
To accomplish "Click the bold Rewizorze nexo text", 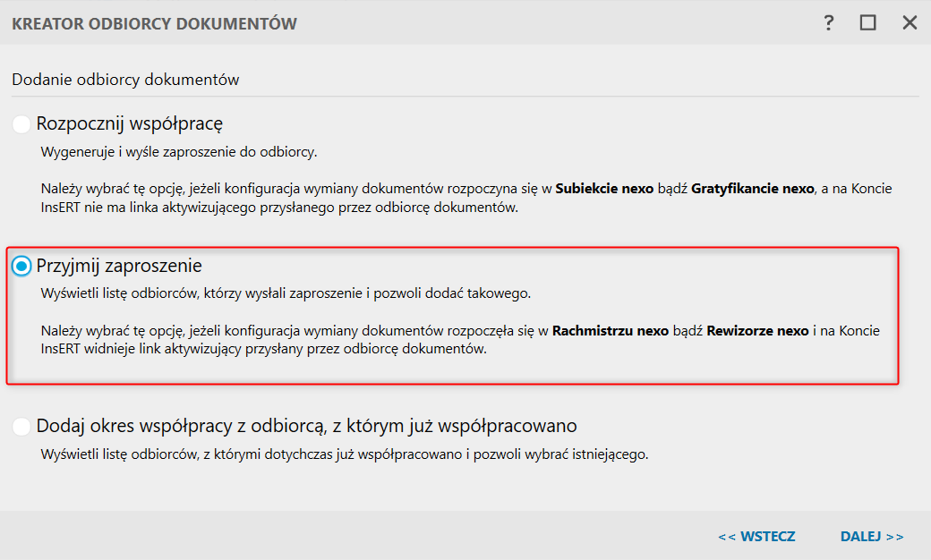I will click(757, 331).
